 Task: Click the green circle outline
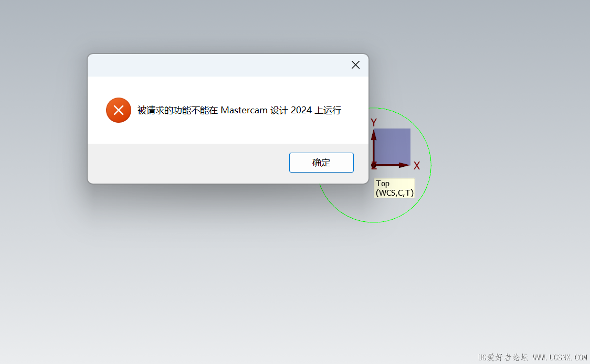431,165
